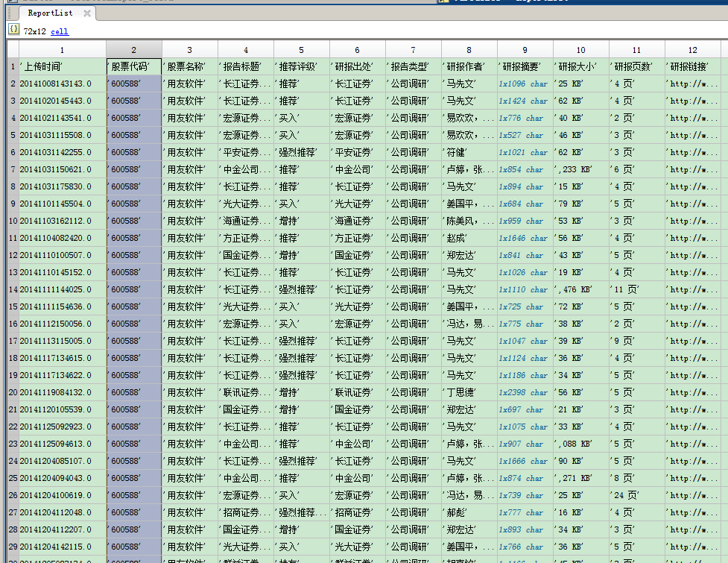Click the cell array braces icon
This screenshot has width=728, height=563.
[x=14, y=30]
